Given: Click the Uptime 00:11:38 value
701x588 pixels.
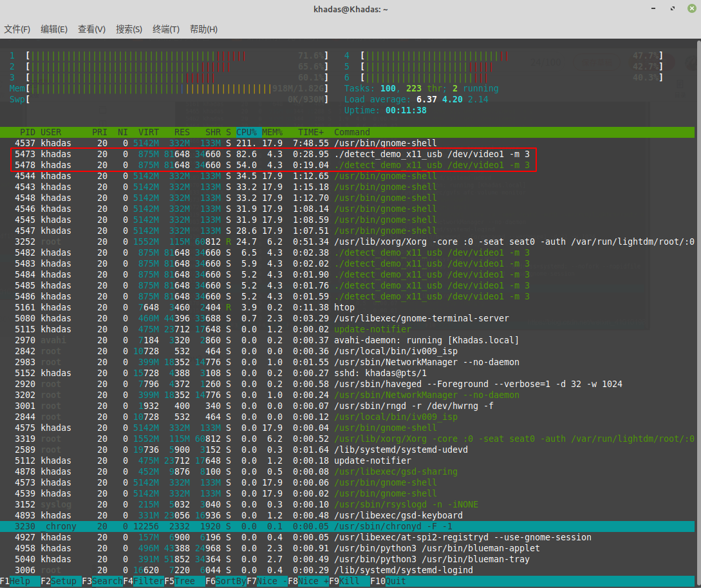Looking at the screenshot, I should click(x=406, y=110).
